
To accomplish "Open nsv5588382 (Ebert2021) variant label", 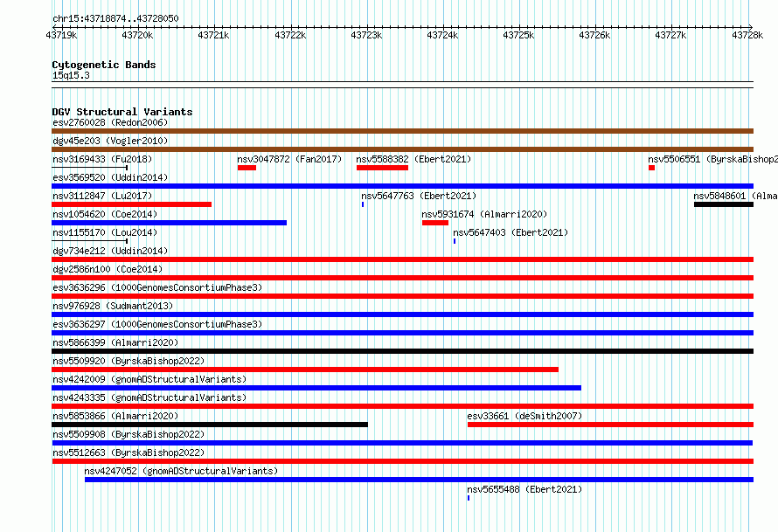I will [413, 159].
